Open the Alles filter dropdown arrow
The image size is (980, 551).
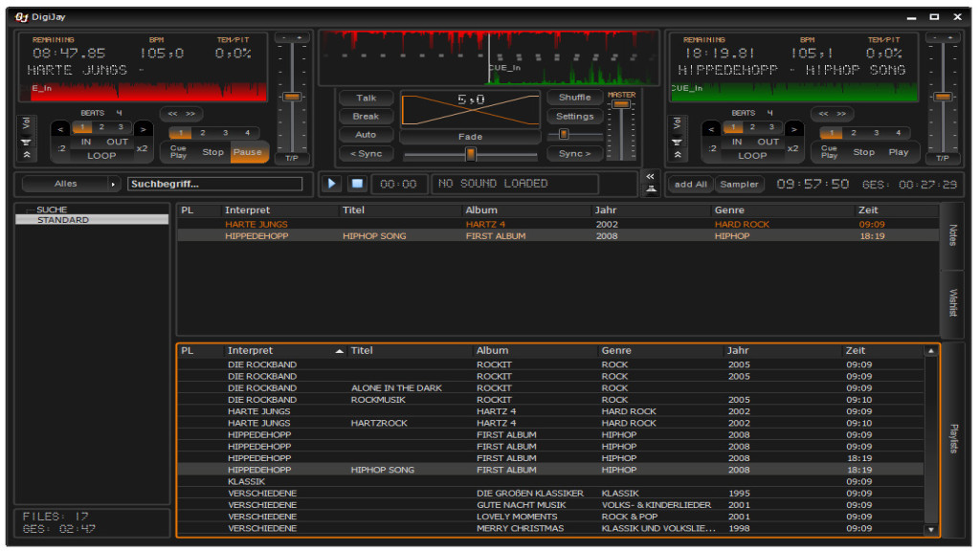tap(114, 184)
